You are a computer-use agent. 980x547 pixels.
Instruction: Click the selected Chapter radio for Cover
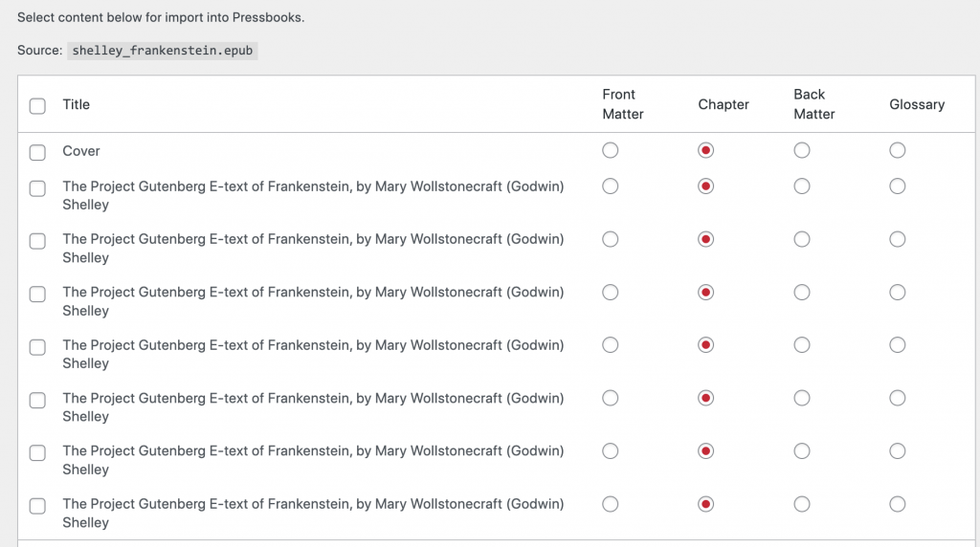(x=705, y=150)
